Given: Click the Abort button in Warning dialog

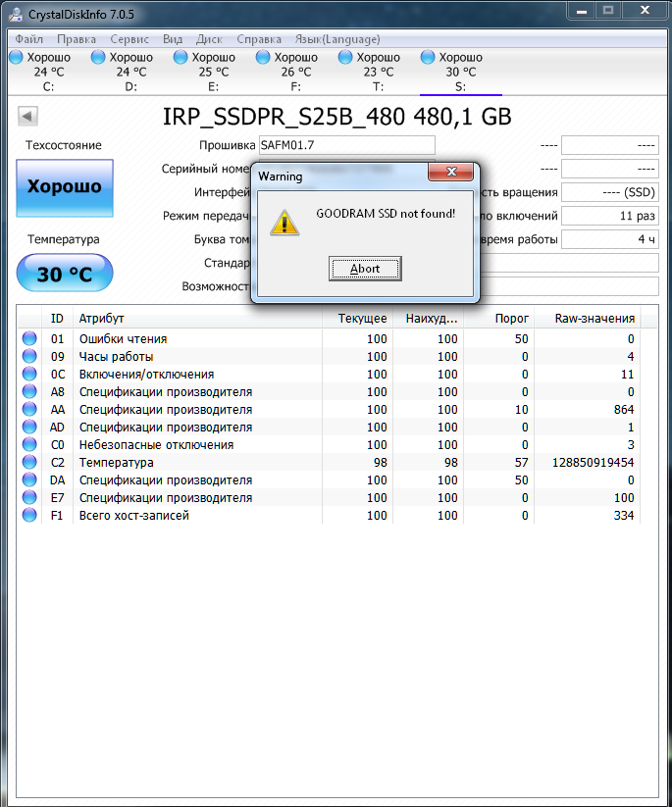Looking at the screenshot, I should [365, 268].
